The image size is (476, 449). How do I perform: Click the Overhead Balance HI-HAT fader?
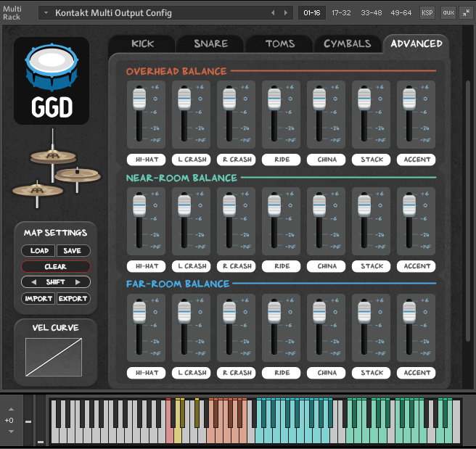point(139,96)
